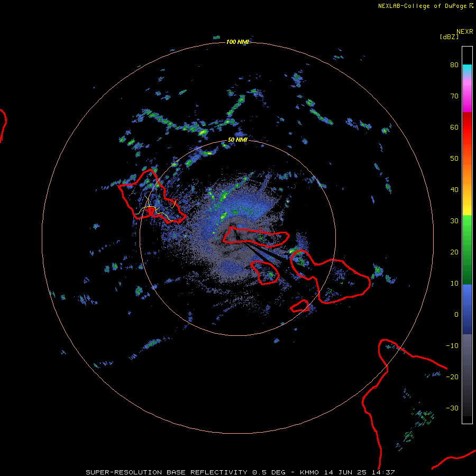This screenshot has height=476, width=476.
Task: Click the NEXLAB-College of DuPage watermark text
Action: 425,6
